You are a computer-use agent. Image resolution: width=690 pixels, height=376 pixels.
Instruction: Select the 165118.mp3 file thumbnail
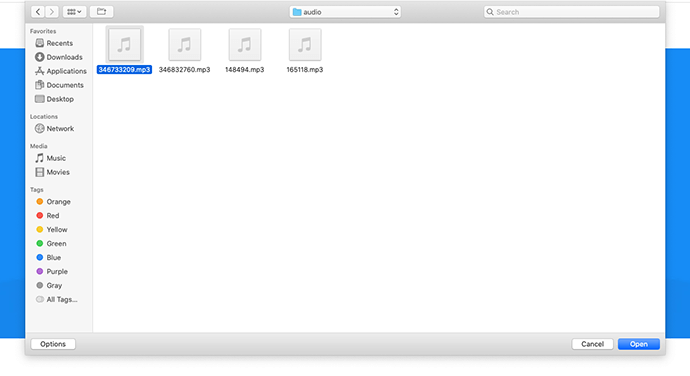point(305,44)
